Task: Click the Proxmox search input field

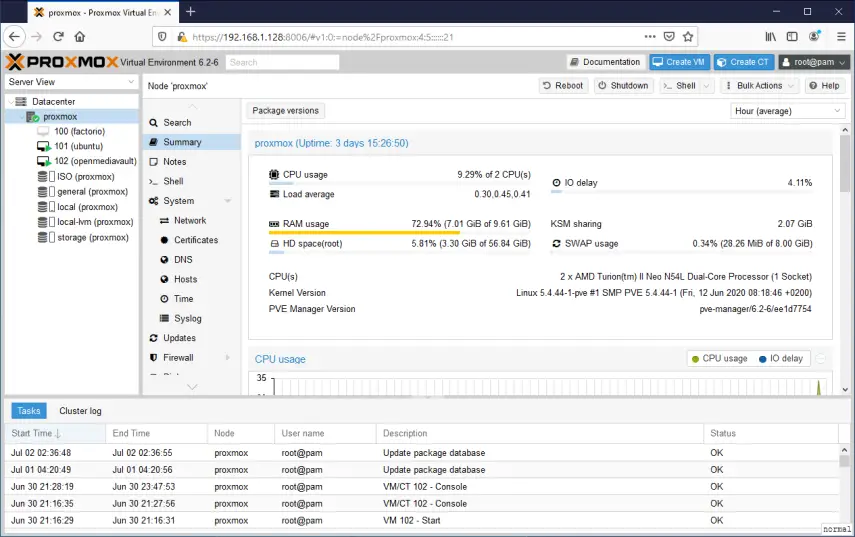Action: pyautogui.click(x=282, y=62)
